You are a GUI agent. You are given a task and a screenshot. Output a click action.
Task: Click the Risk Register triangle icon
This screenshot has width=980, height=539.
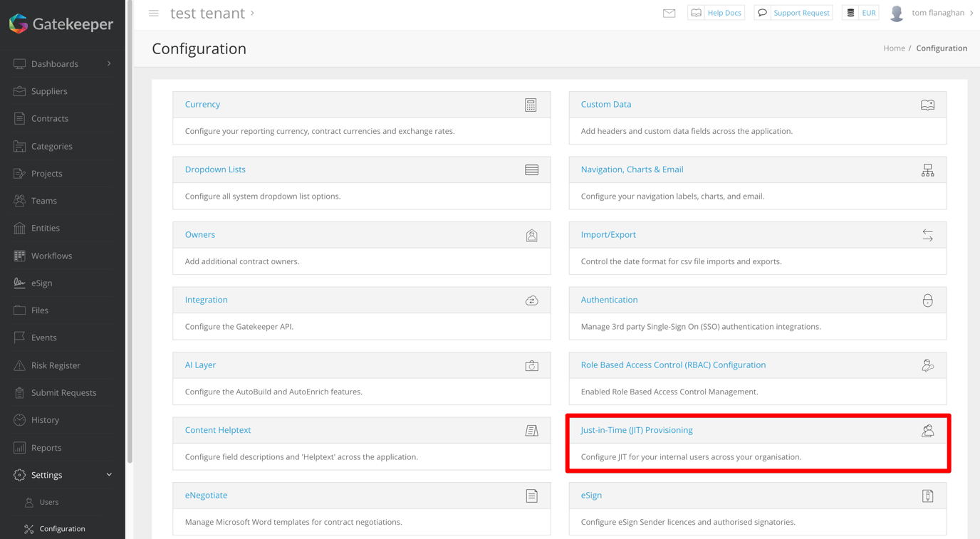point(18,365)
